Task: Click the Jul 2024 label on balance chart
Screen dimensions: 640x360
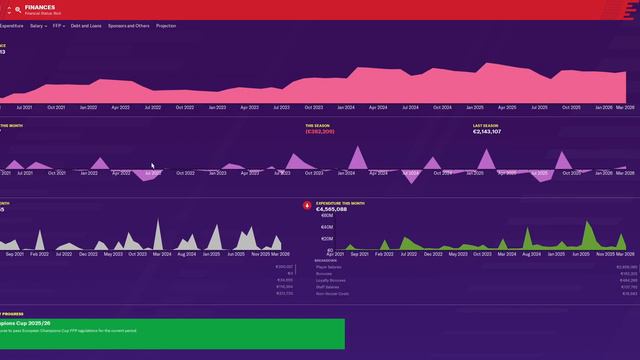Action: [410, 108]
